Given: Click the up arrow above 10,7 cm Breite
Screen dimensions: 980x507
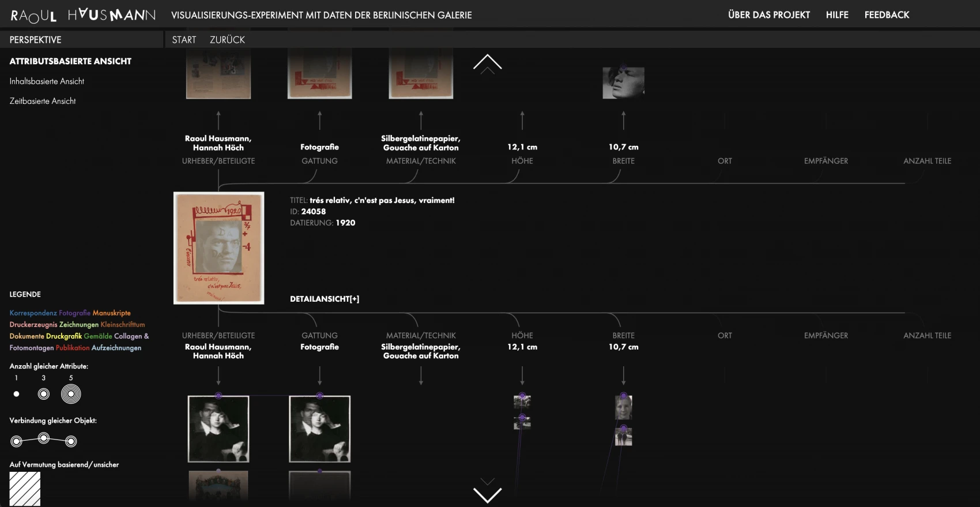Looking at the screenshot, I should point(623,120).
